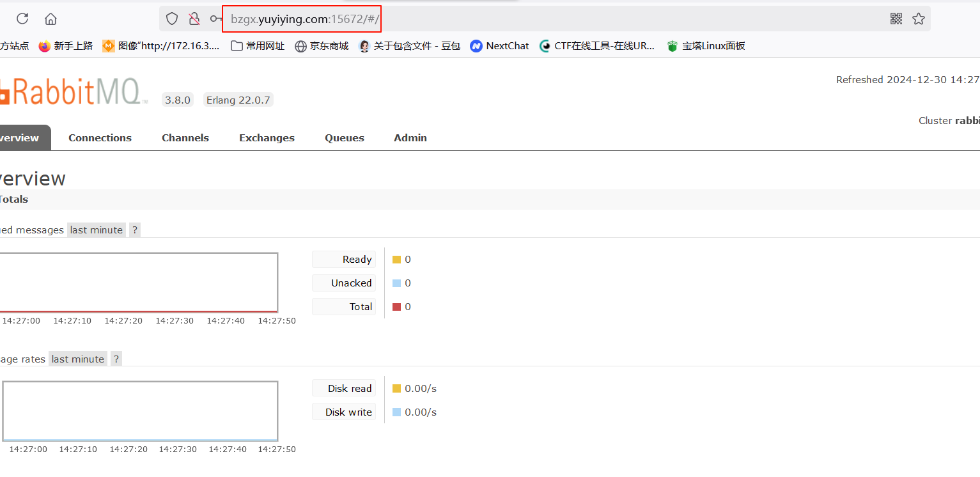
Task: Click the address bar URL field
Action: point(543,19)
